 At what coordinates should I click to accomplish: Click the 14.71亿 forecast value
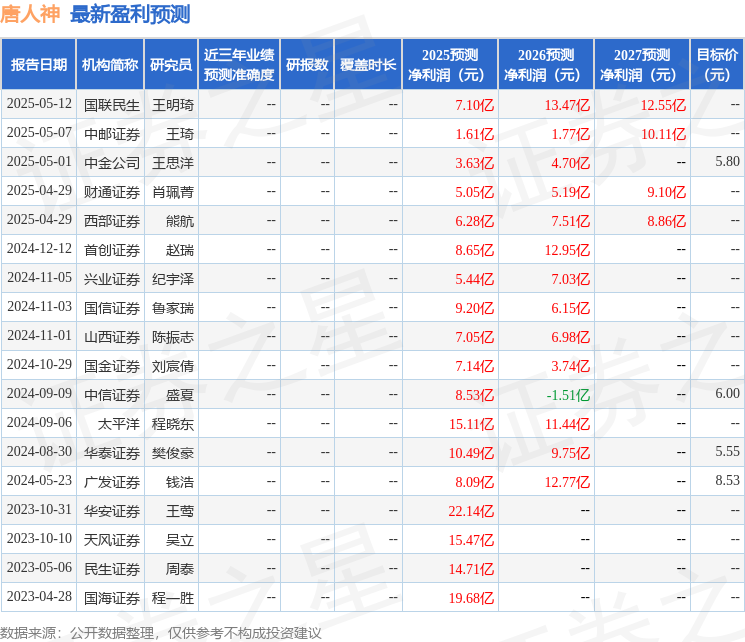[471, 568]
